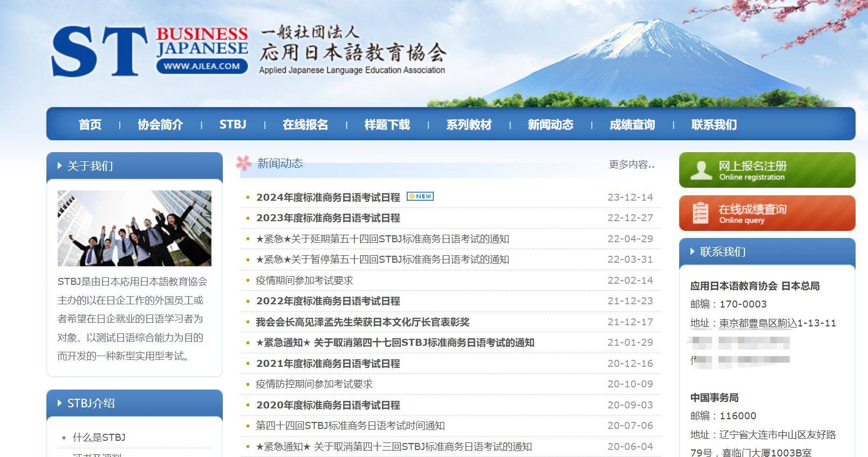Image resolution: width=868 pixels, height=457 pixels.
Task: Click the arrow icon beside 关于我们
Action: click(x=59, y=166)
